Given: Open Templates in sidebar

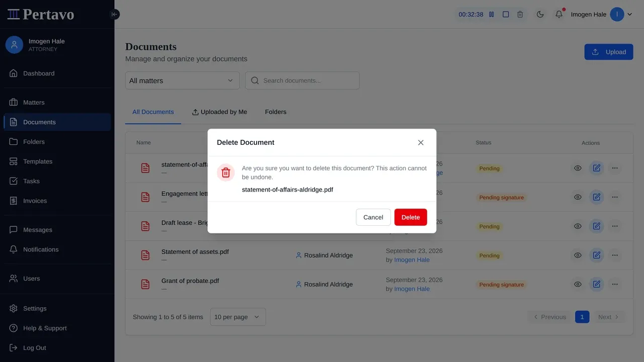Looking at the screenshot, I should pyautogui.click(x=57, y=161).
